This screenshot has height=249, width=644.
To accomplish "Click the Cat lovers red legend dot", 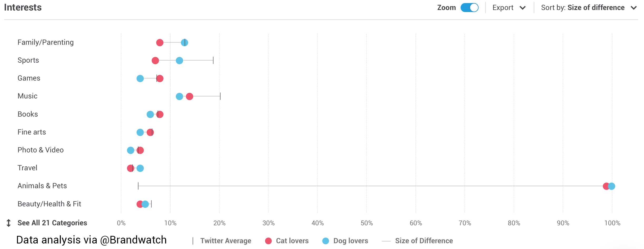I will click(x=268, y=241).
